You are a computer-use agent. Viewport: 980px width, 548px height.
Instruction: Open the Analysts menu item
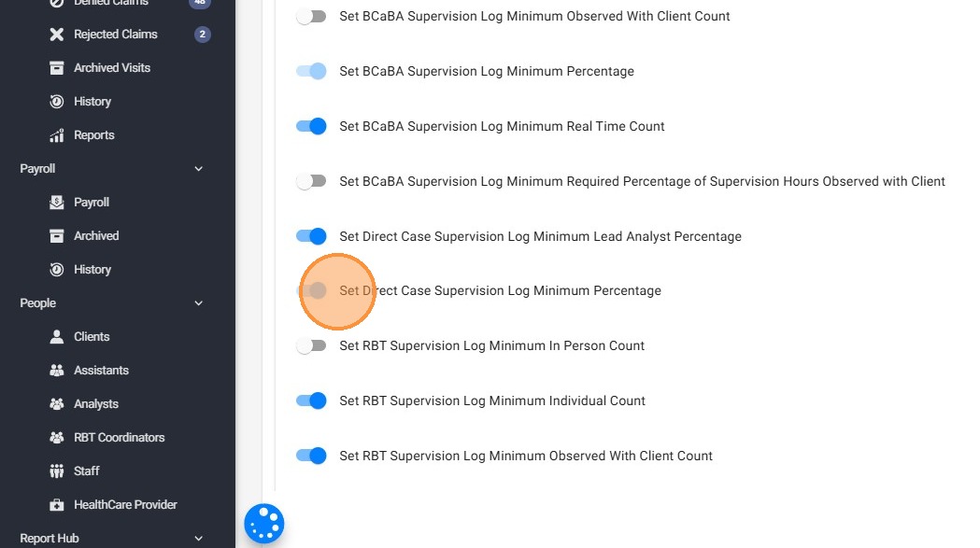coord(96,404)
